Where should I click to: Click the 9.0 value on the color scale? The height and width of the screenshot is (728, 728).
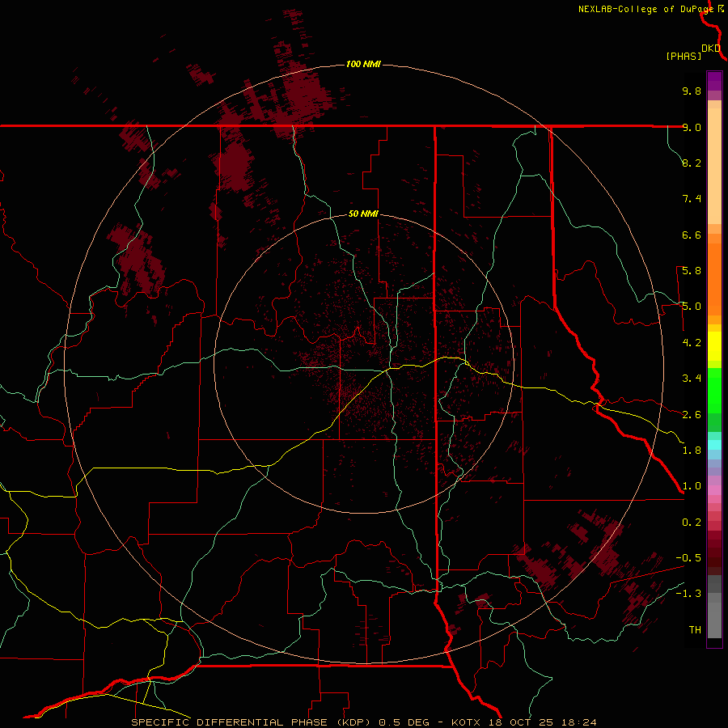click(x=692, y=127)
